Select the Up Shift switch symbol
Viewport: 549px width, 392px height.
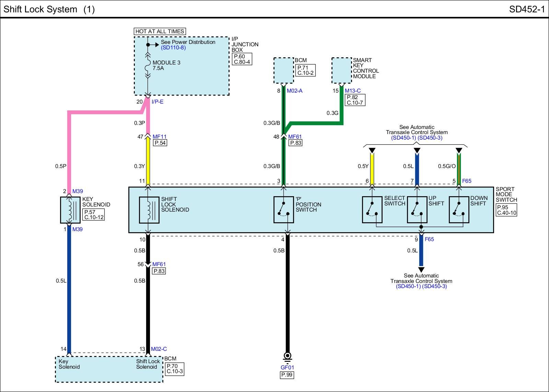click(x=417, y=210)
